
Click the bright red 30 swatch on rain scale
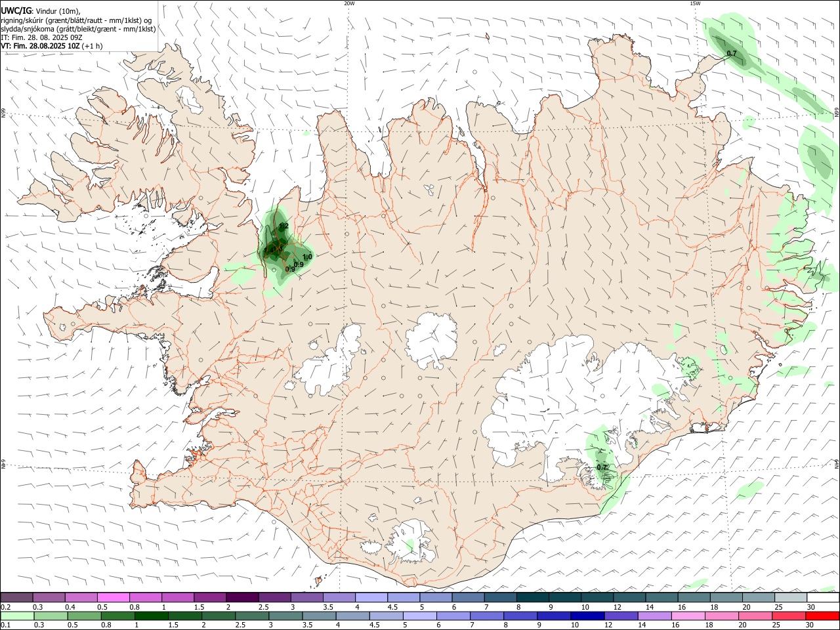click(x=822, y=616)
